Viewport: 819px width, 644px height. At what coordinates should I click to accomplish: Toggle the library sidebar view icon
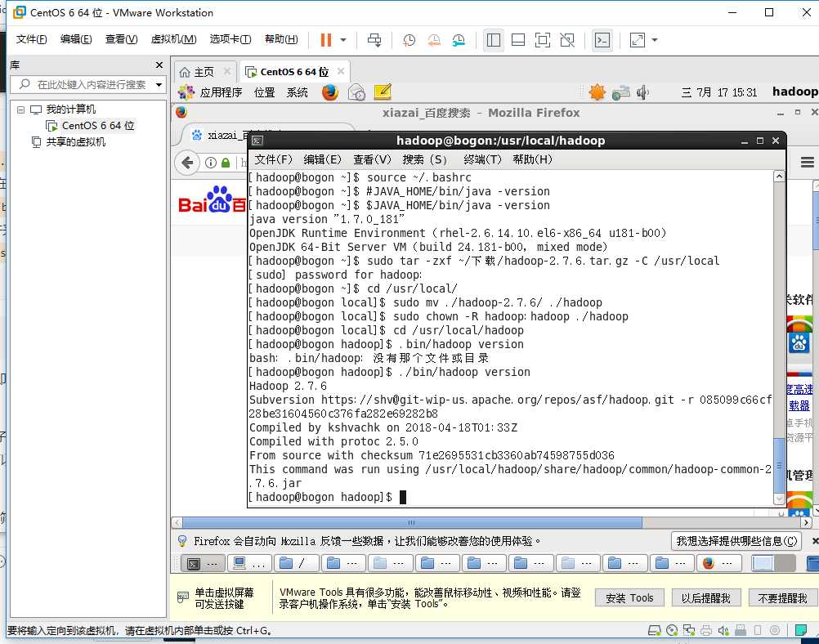[x=494, y=40]
